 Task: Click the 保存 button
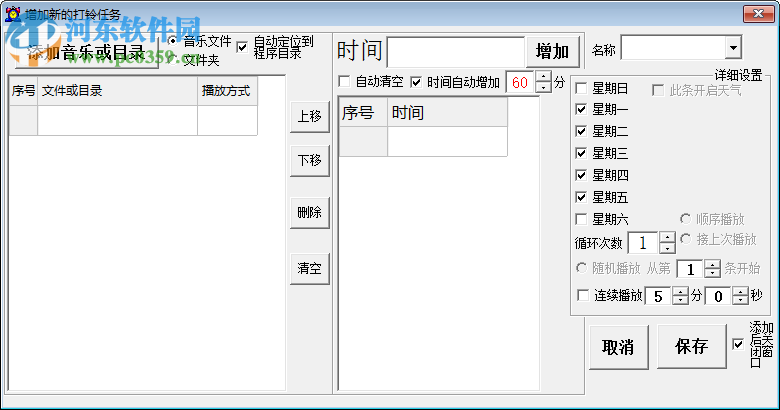click(x=692, y=346)
